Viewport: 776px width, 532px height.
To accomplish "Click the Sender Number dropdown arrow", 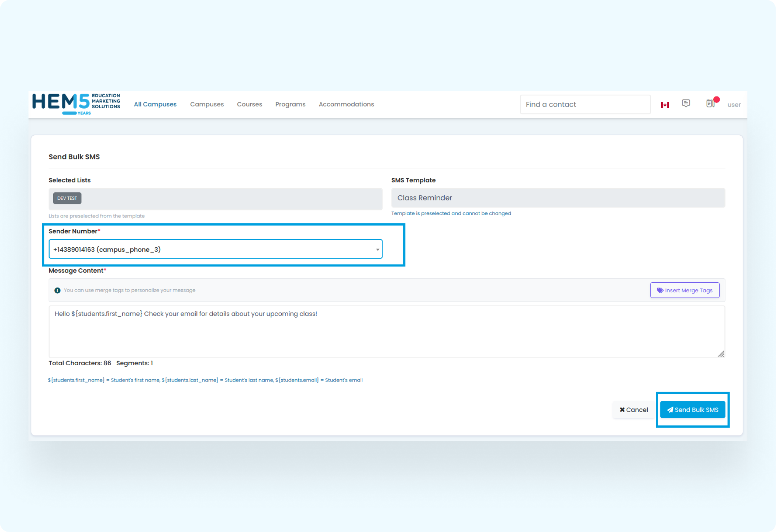I will (377, 250).
